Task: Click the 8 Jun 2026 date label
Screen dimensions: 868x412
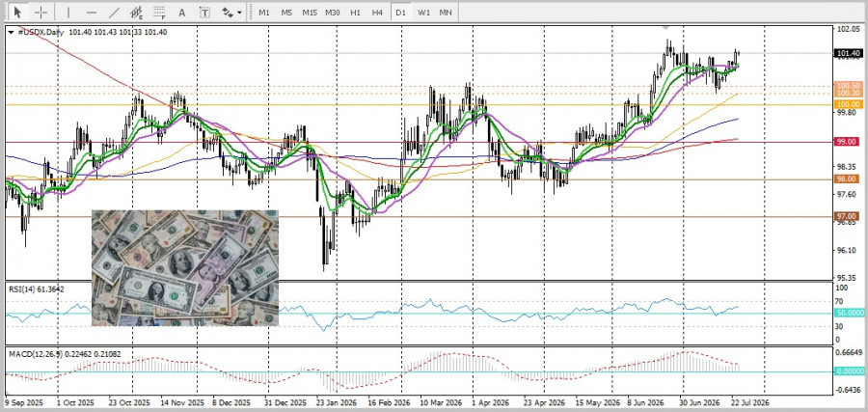Action: click(645, 402)
